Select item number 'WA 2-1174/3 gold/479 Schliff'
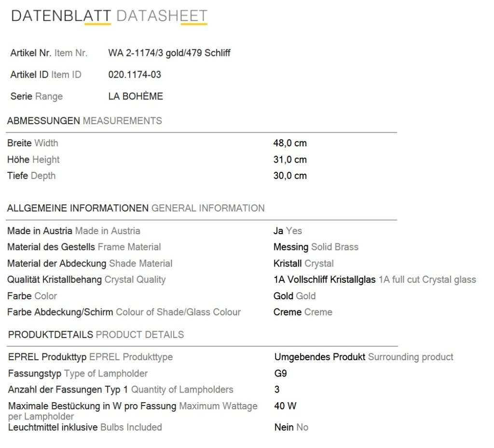Screen dimensions: 494x448 (x=169, y=53)
